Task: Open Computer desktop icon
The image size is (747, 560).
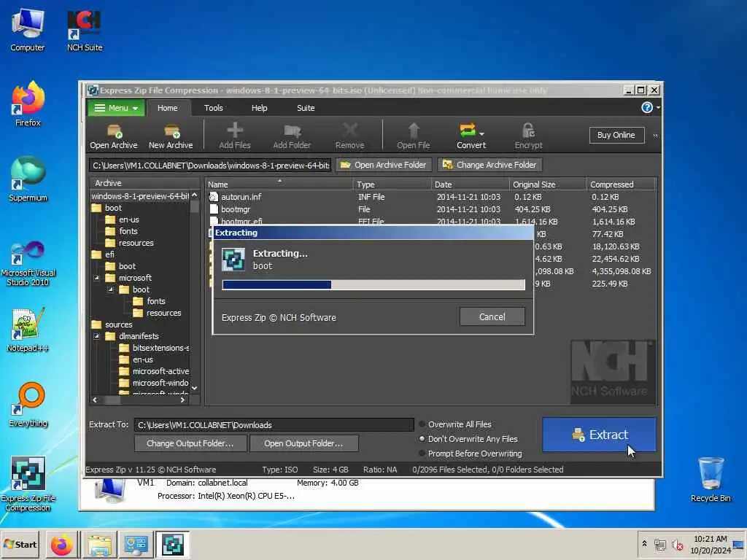Action: [x=28, y=31]
